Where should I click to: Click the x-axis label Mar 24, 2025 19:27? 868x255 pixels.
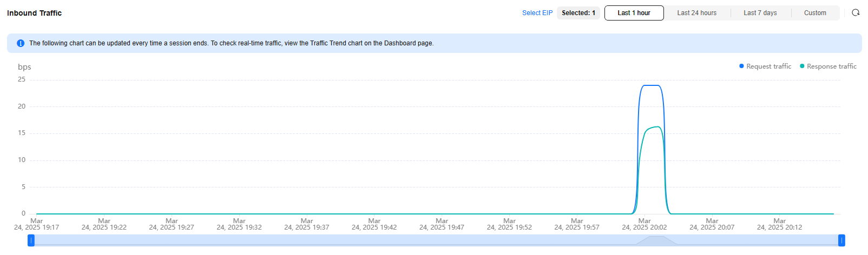(172, 224)
